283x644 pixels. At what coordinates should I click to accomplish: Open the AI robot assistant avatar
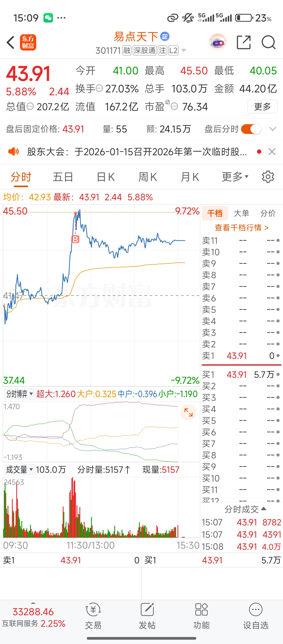click(x=217, y=42)
